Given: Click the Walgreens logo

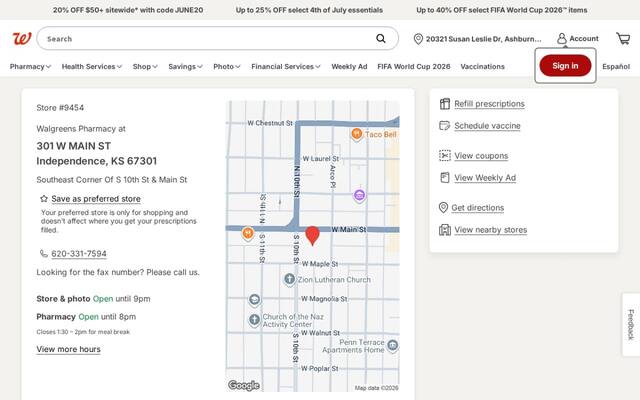Looking at the screenshot, I should pyautogui.click(x=22, y=39).
